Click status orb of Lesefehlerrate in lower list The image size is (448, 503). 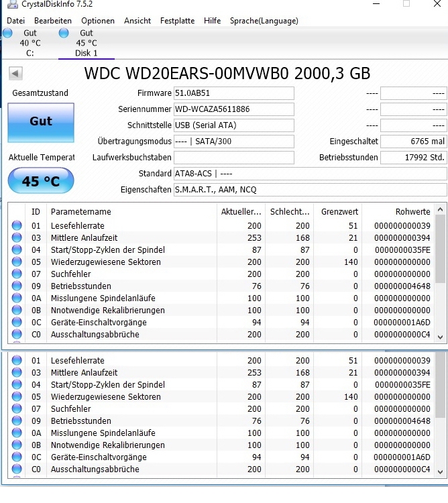coord(17,360)
